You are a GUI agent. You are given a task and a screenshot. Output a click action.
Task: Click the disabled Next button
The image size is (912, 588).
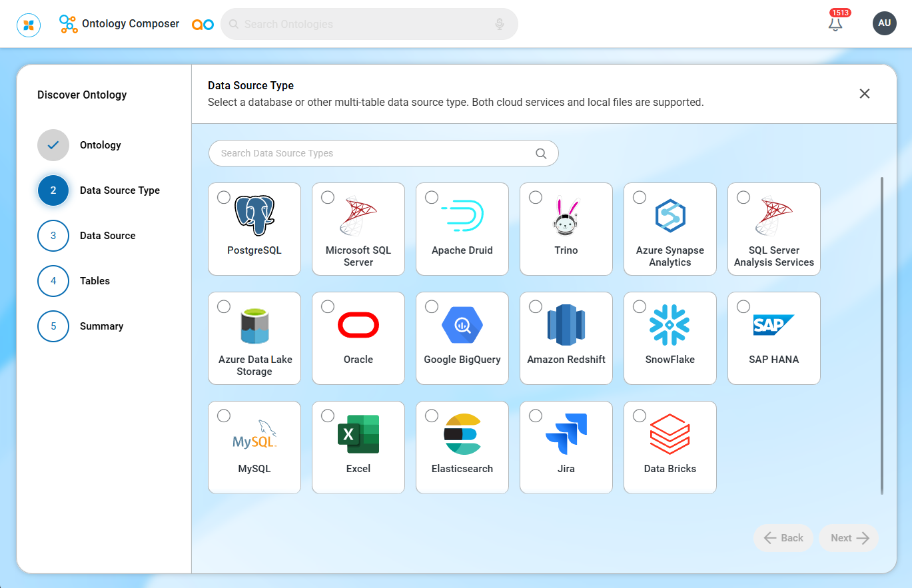849,538
